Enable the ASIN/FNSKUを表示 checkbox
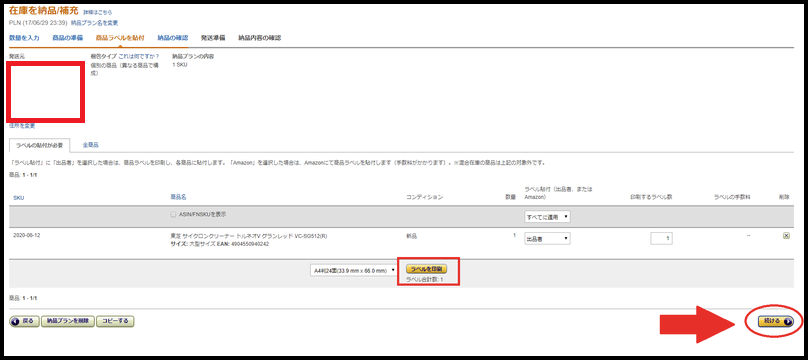 (x=174, y=214)
